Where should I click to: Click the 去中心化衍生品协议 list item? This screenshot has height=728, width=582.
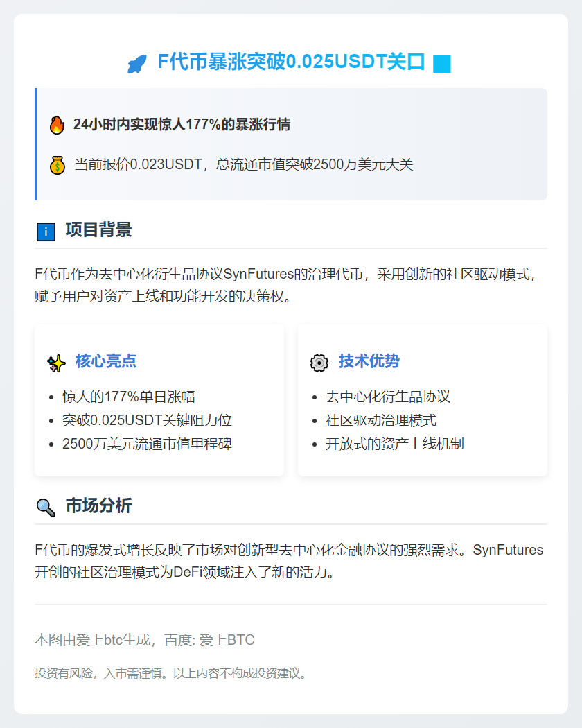388,397
